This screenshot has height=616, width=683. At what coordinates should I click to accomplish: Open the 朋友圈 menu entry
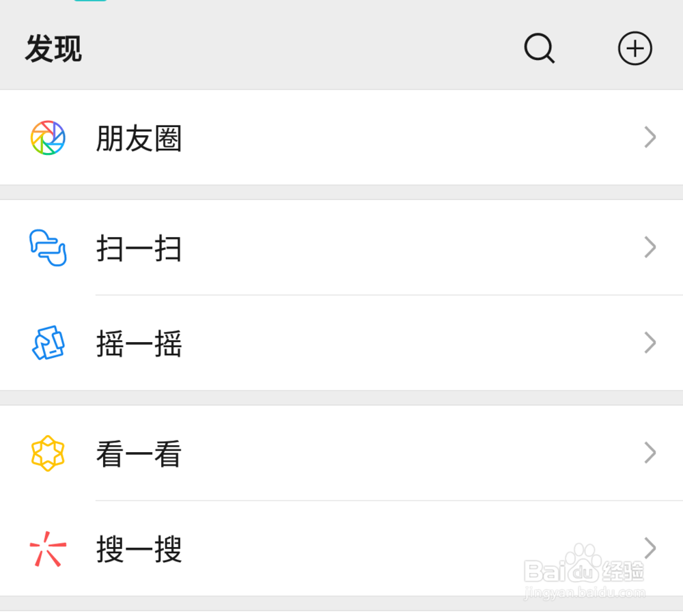coord(139,139)
